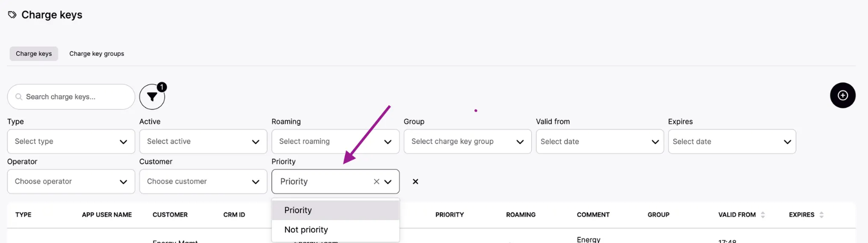Click the Priority column header
This screenshot has height=243, width=868.
pyautogui.click(x=449, y=215)
